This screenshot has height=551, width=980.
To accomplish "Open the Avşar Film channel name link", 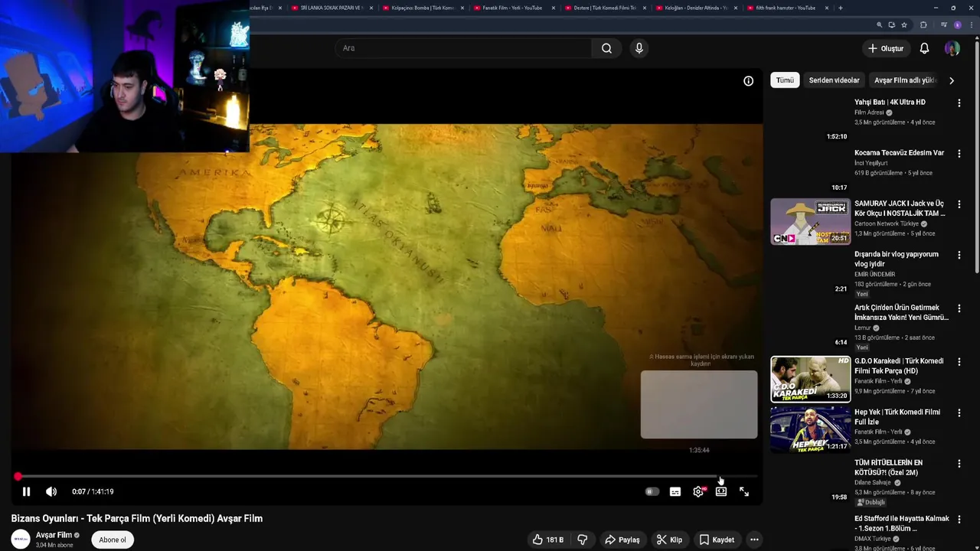I will [54, 535].
